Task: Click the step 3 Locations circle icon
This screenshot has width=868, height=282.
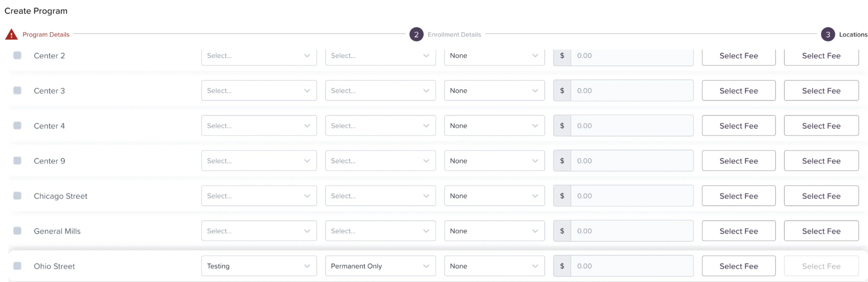Action: (827, 34)
